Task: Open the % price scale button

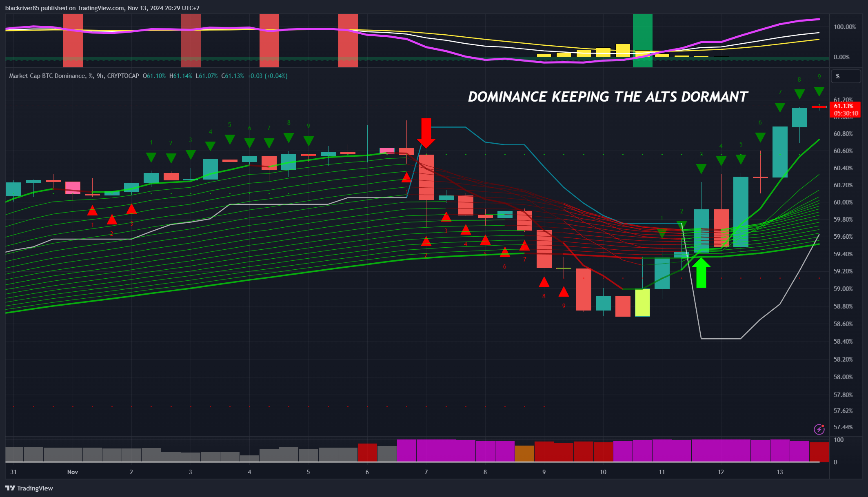Action: click(846, 76)
